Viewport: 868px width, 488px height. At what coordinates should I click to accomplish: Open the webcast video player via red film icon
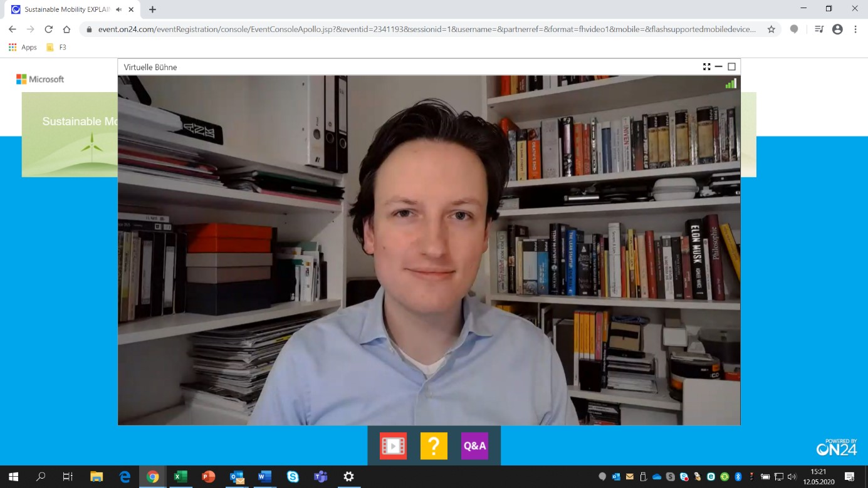pyautogui.click(x=393, y=445)
